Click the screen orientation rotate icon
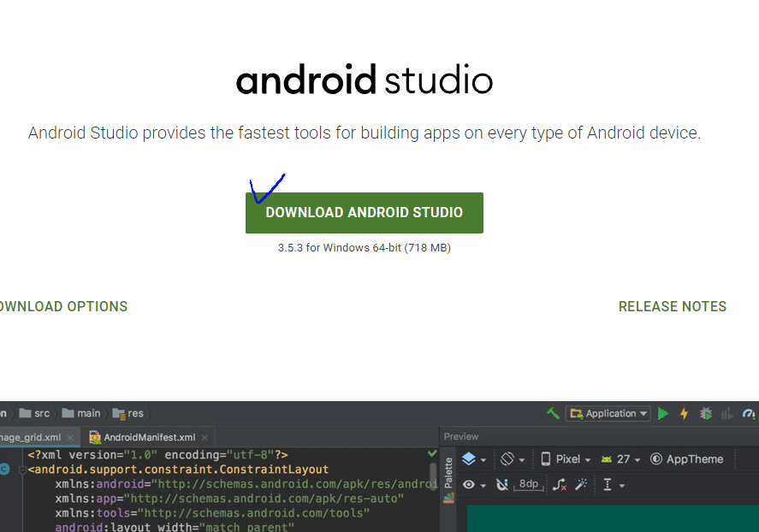 pos(507,458)
